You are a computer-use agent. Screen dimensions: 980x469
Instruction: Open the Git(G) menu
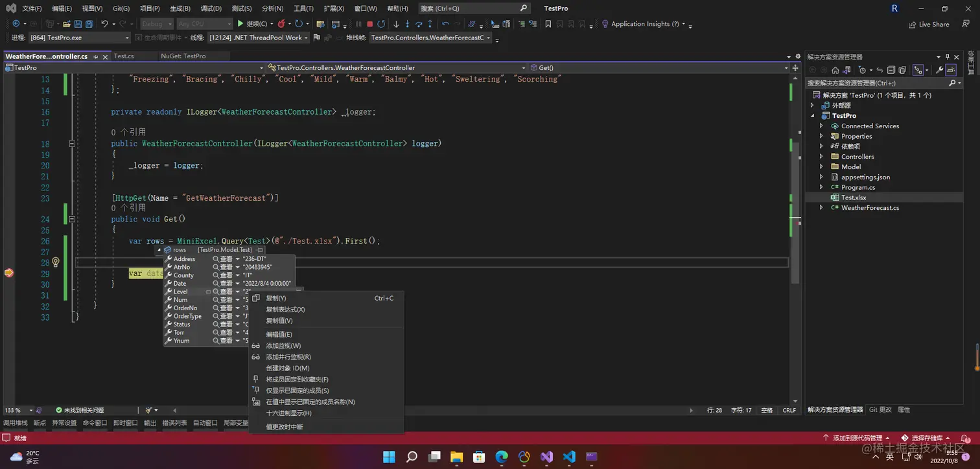click(121, 8)
